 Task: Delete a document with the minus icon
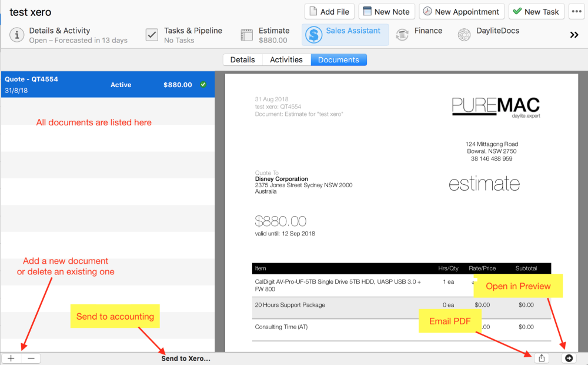(31, 358)
